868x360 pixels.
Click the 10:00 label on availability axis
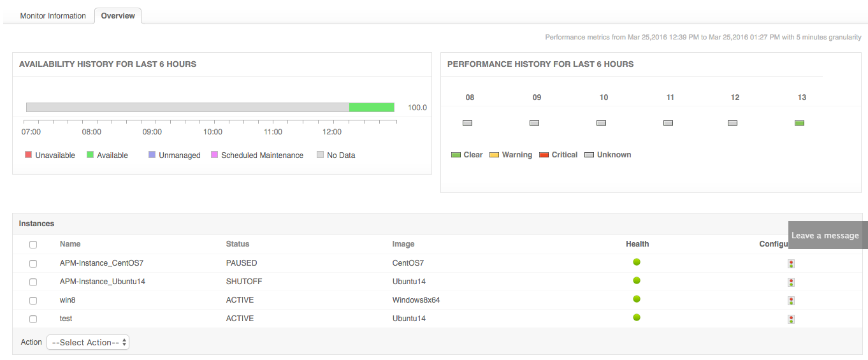(213, 132)
